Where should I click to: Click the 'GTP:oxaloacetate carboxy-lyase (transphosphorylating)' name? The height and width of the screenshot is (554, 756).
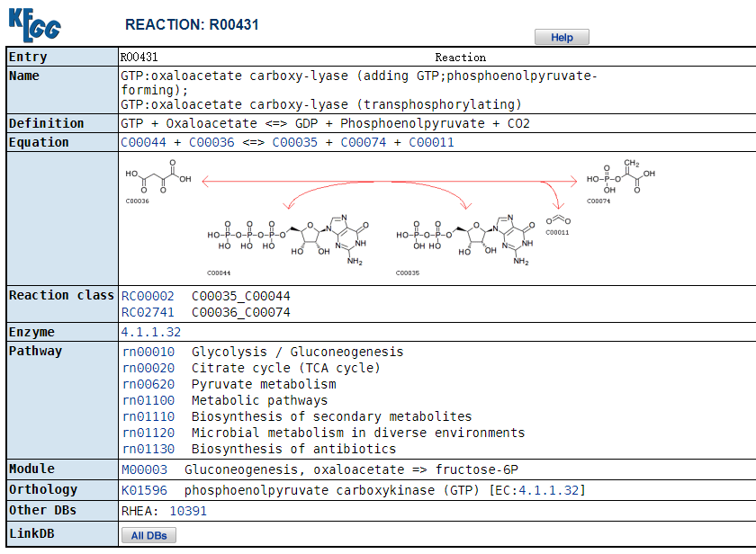pyautogui.click(x=321, y=104)
